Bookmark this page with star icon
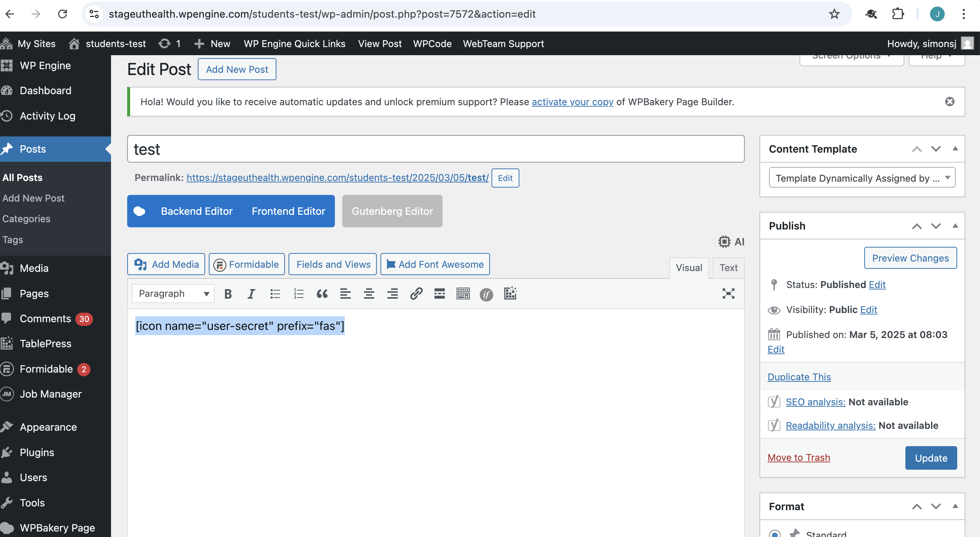 [x=834, y=14]
